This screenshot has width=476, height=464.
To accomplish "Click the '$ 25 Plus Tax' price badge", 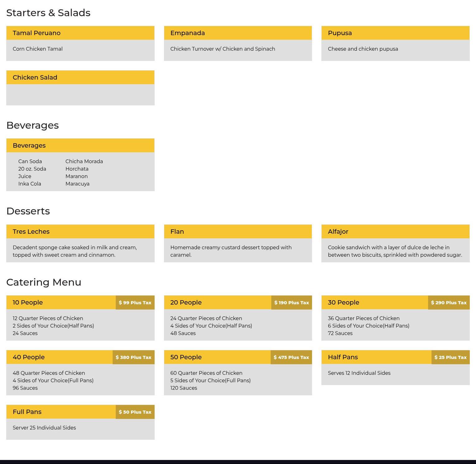I will [450, 357].
